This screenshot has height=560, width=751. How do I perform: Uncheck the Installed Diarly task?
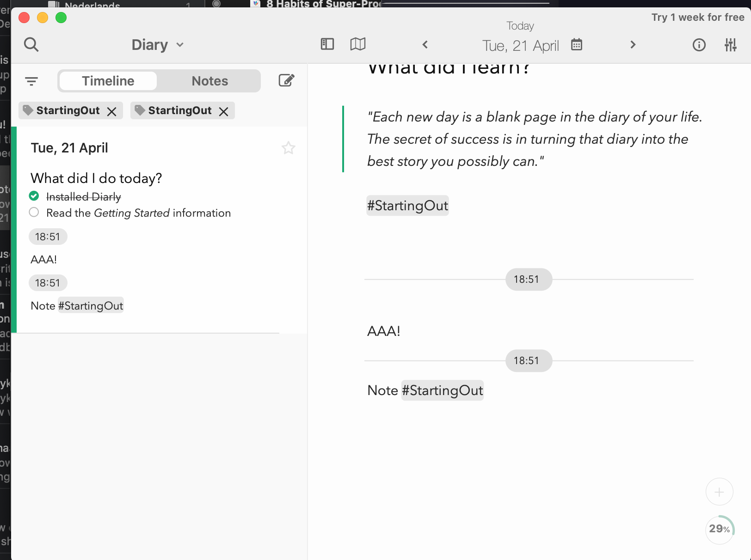[34, 196]
